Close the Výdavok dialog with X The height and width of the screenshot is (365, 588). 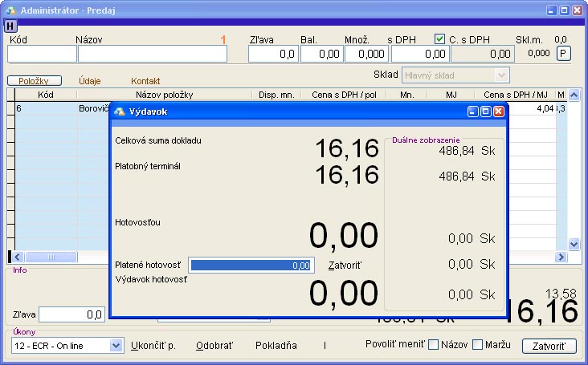pos(498,112)
